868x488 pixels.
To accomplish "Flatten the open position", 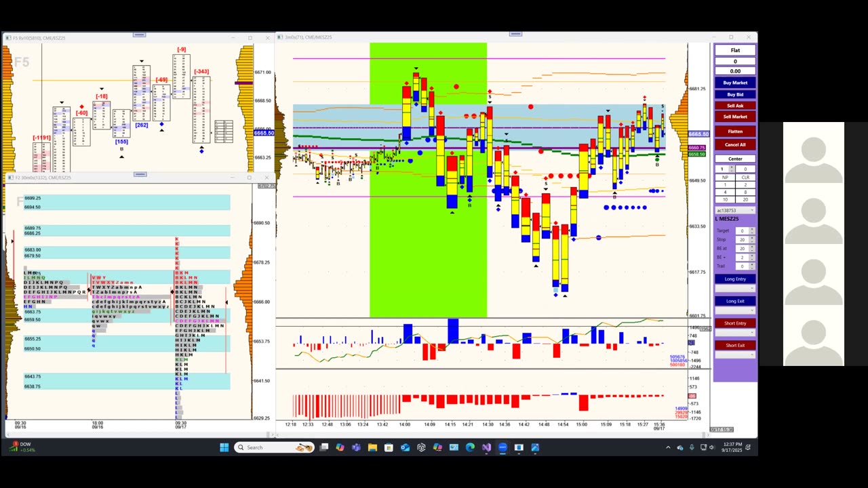I will pyautogui.click(x=735, y=131).
